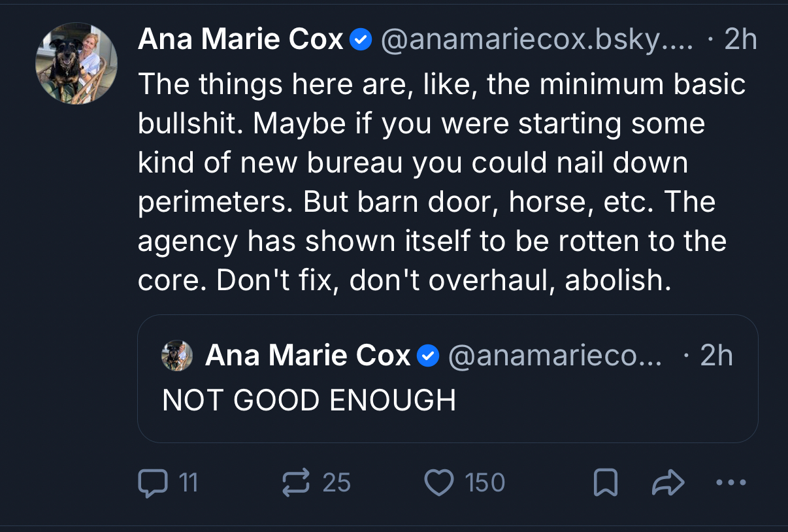Click author name in the quoted post

click(308, 356)
